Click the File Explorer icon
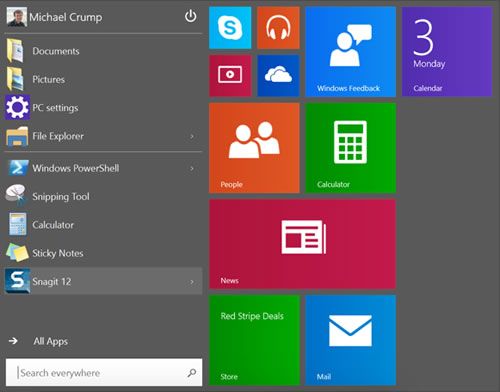500x392 pixels. click(17, 136)
